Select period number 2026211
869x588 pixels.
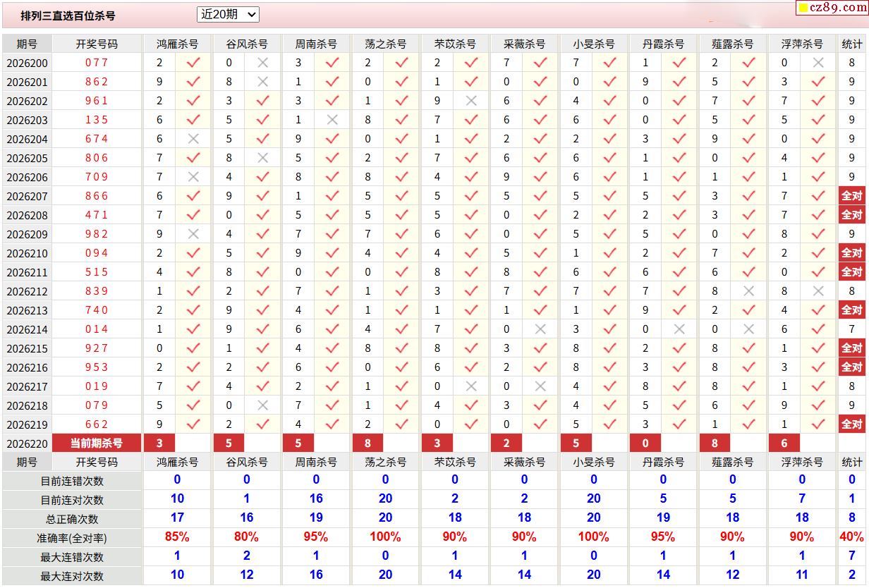point(27,272)
